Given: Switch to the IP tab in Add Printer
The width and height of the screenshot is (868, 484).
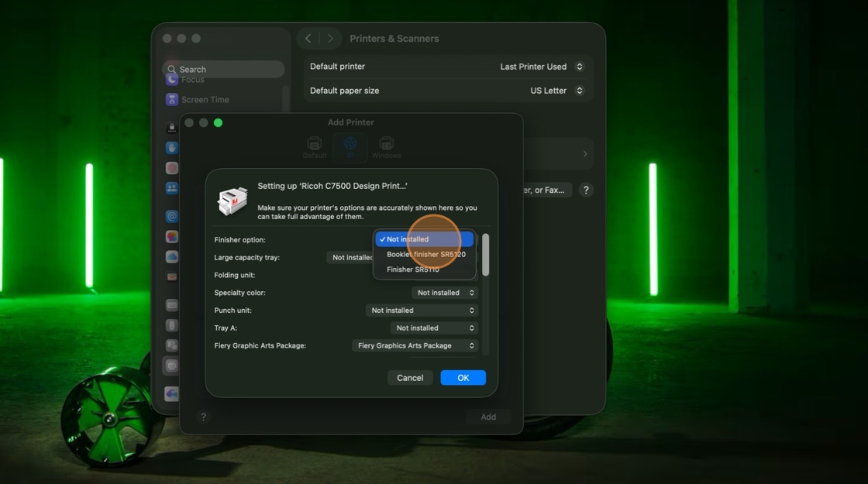Looking at the screenshot, I should pos(350,148).
